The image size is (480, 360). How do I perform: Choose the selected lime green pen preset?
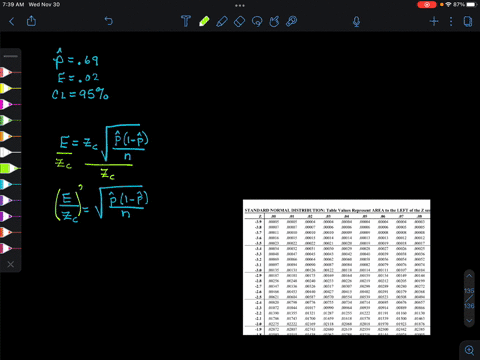(10, 168)
